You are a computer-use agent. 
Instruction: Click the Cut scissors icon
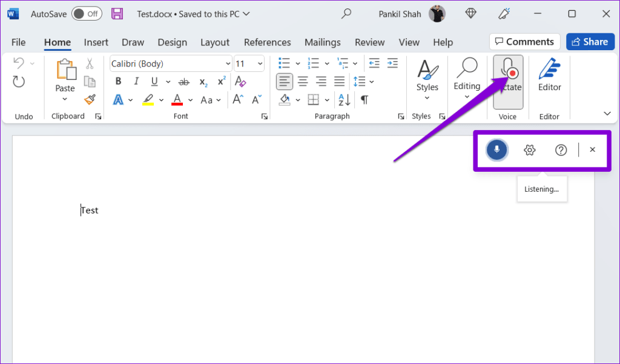click(90, 63)
